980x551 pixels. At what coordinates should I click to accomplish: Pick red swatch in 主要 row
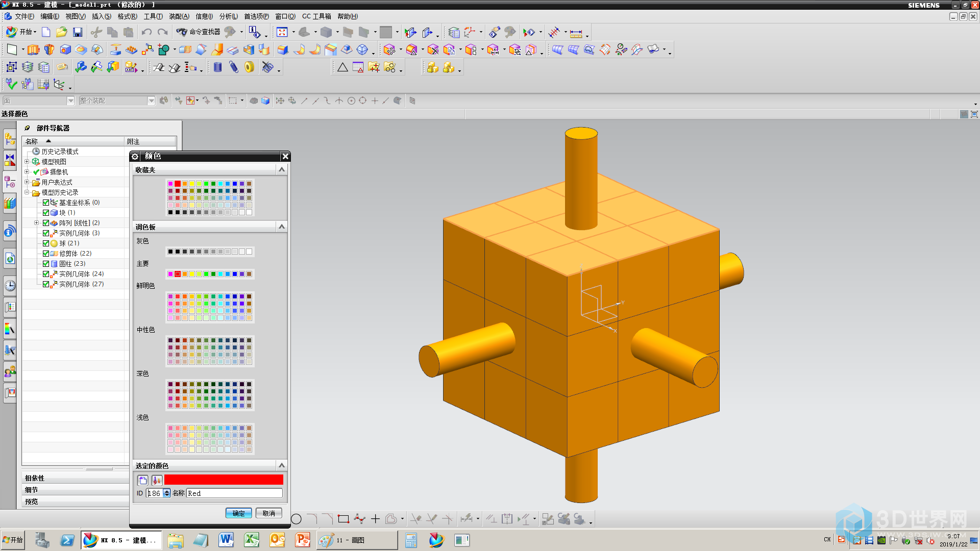[x=178, y=274]
